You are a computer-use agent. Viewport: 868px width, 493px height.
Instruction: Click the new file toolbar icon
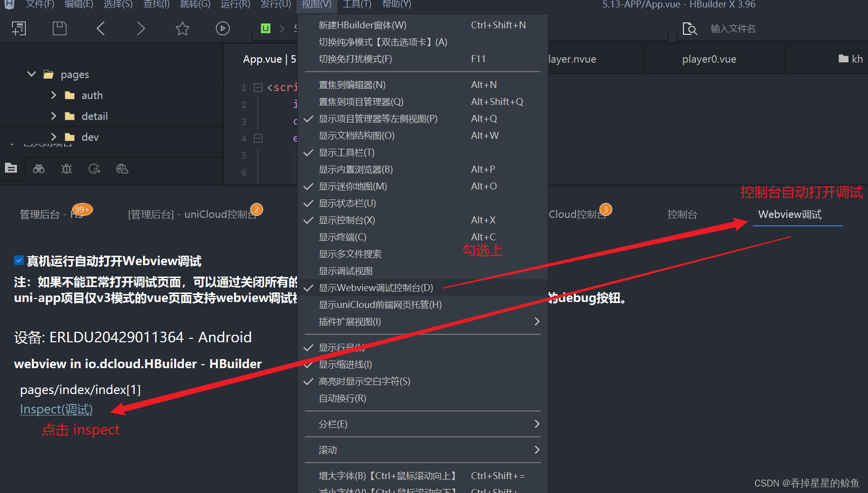pos(19,28)
